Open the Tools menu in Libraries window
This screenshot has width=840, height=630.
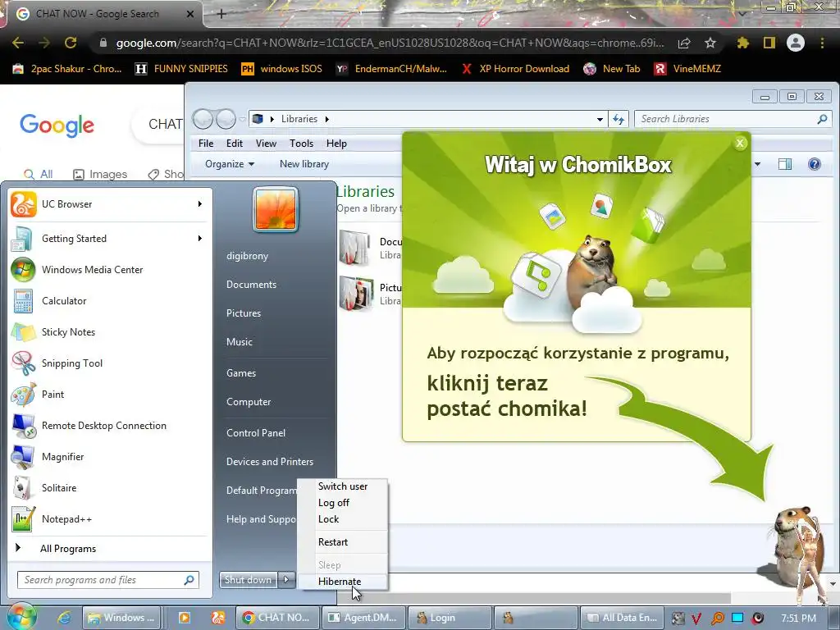[x=301, y=144]
